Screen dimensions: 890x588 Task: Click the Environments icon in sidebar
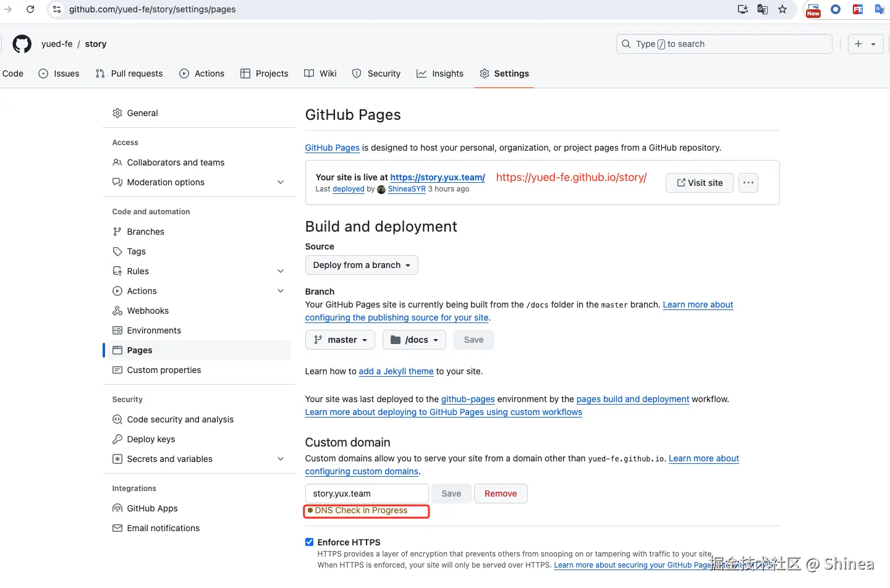[117, 330]
